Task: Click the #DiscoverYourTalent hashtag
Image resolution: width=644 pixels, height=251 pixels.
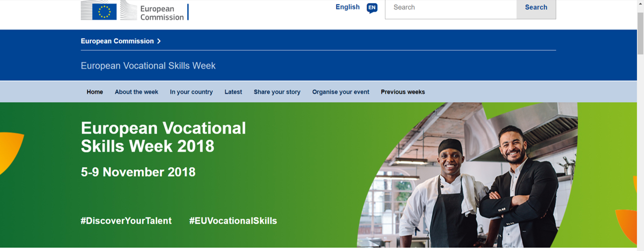Action: point(126,221)
